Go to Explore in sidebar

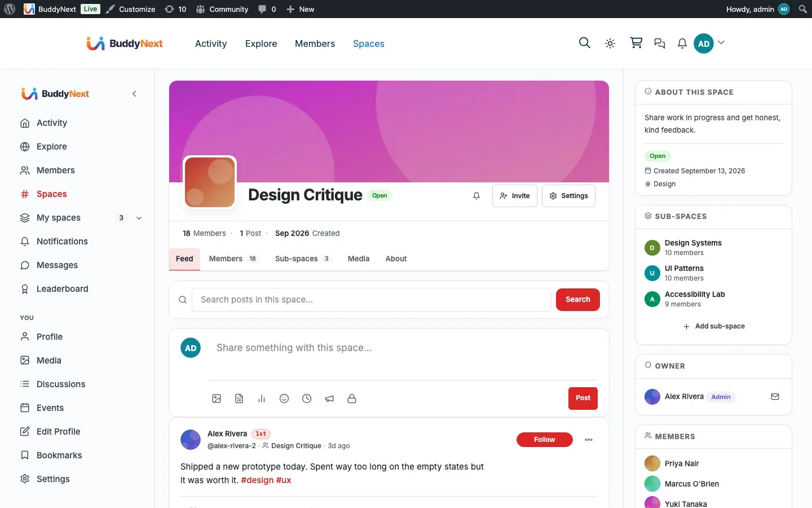[x=52, y=147]
